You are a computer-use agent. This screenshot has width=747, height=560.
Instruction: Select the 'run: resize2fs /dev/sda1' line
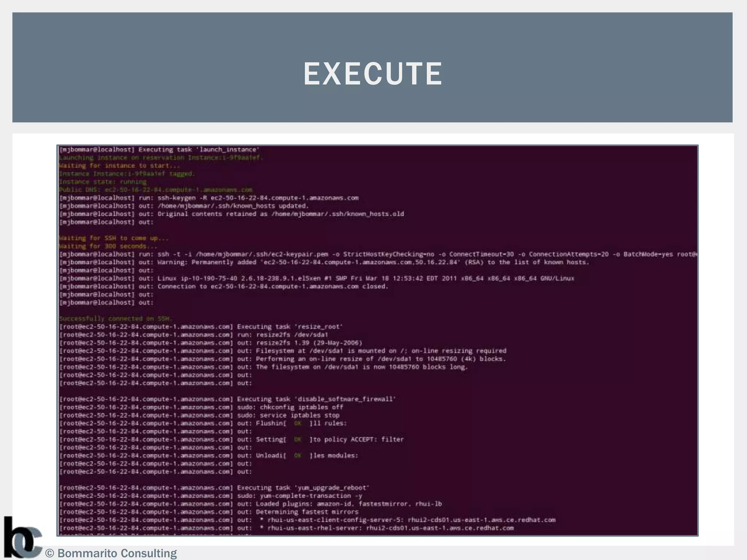pyautogui.click(x=194, y=335)
